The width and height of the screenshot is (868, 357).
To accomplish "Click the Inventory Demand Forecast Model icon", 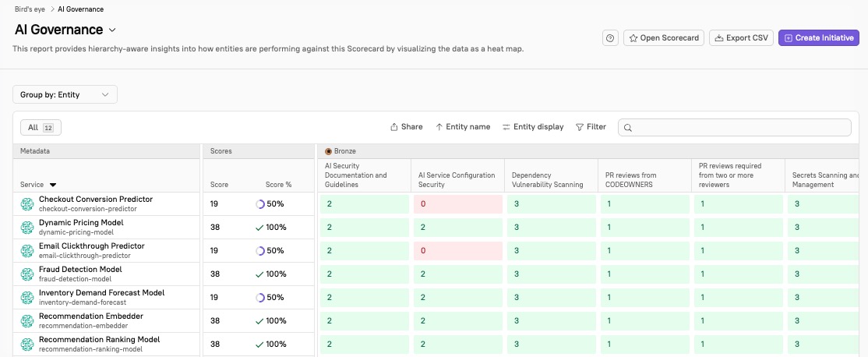I will [x=27, y=297].
